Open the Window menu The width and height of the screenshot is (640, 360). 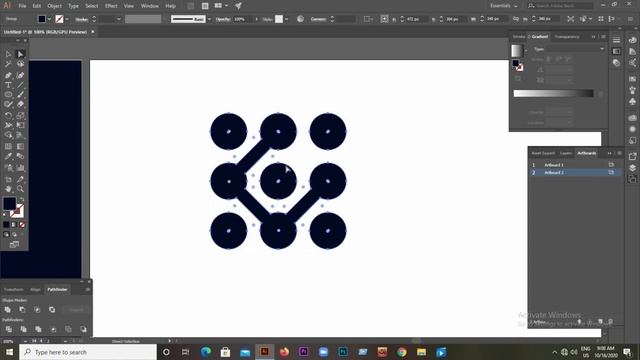click(149, 6)
